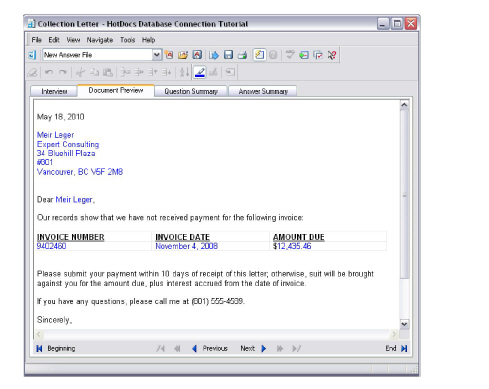Click the Undo arrow icon
This screenshot has width=489, height=389.
pos(49,72)
